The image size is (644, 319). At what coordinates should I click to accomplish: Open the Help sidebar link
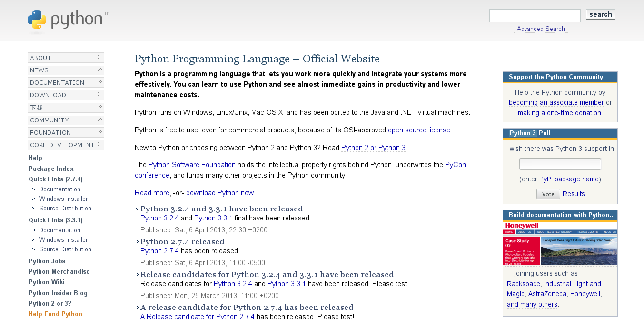pos(35,158)
